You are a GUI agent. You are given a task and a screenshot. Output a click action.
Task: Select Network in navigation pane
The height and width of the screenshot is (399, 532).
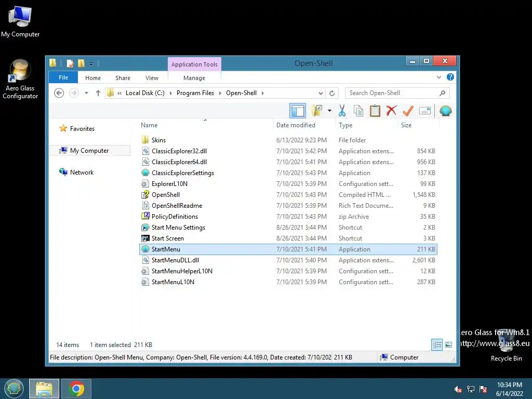[82, 172]
